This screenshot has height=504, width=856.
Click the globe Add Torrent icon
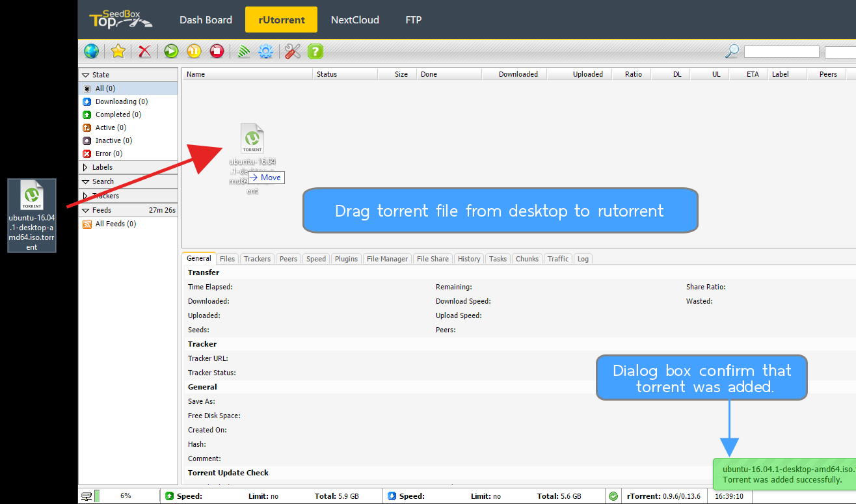92,51
